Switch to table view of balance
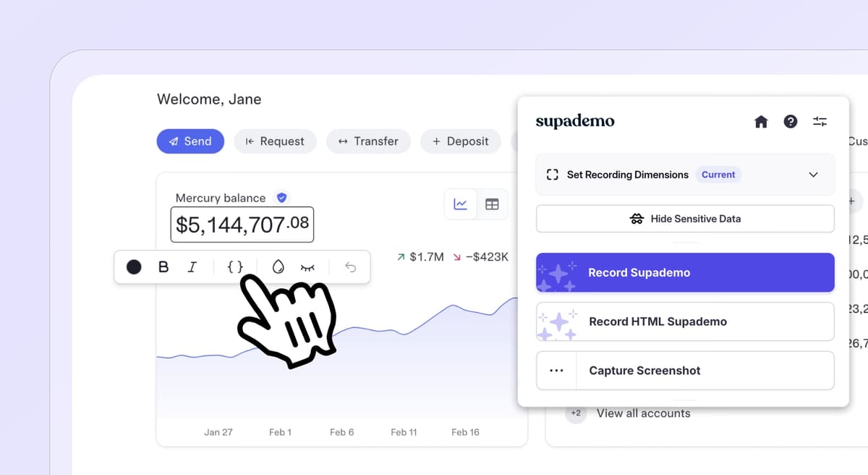Screen dimensions: 868x475 [492, 204]
